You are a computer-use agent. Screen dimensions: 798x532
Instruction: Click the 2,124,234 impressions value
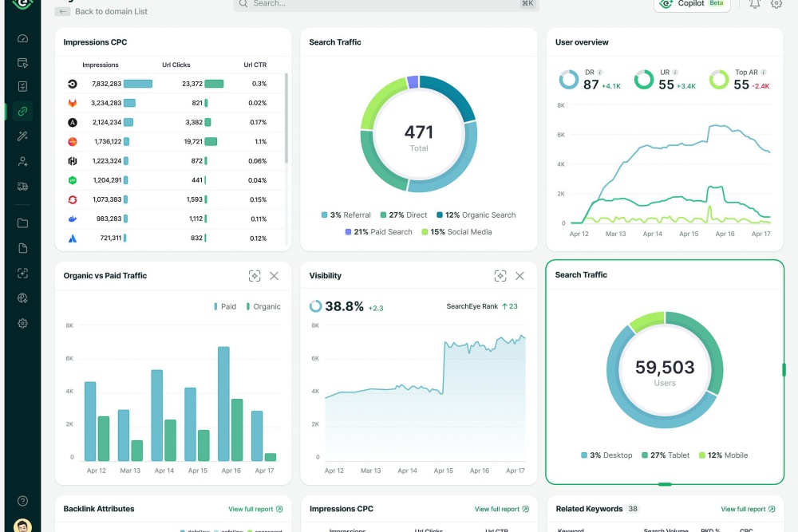[x=107, y=123]
